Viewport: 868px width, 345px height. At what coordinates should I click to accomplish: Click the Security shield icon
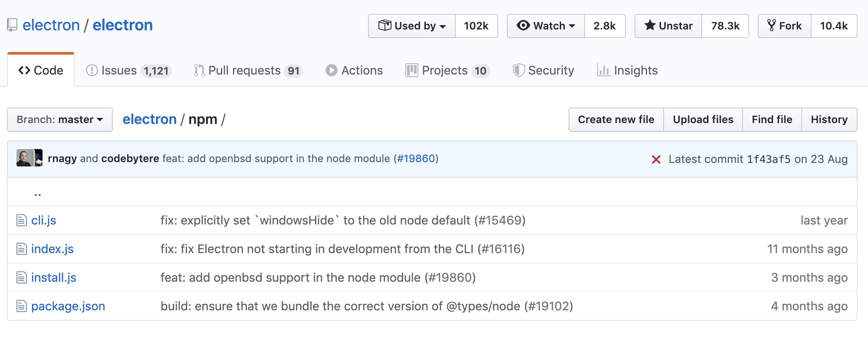point(519,70)
